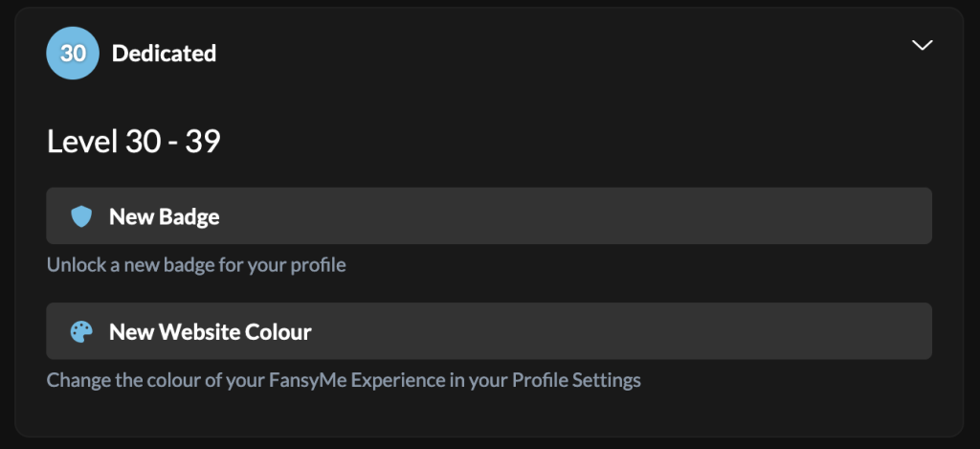Click the "New Website Colour" label text

[210, 331]
